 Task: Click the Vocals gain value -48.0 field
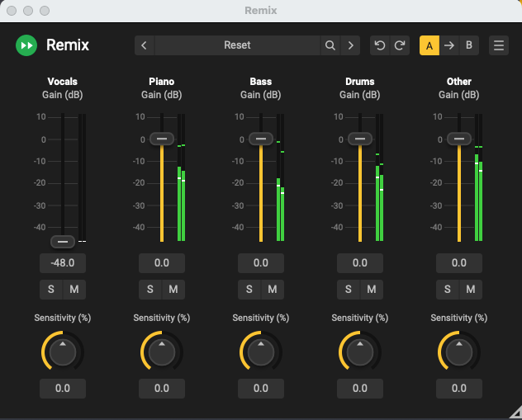click(63, 263)
